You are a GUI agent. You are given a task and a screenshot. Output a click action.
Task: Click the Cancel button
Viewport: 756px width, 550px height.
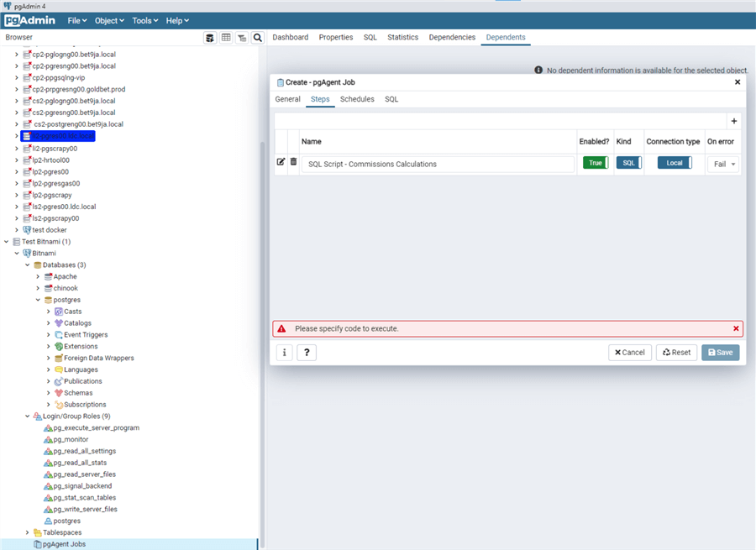(x=630, y=353)
